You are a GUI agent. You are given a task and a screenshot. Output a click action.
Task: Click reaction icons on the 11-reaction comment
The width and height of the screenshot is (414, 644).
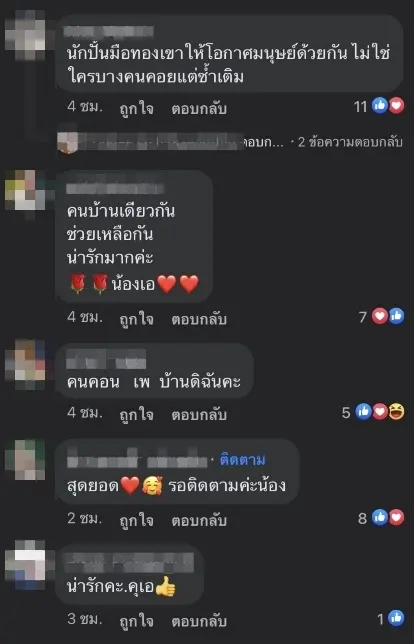[x=388, y=106]
